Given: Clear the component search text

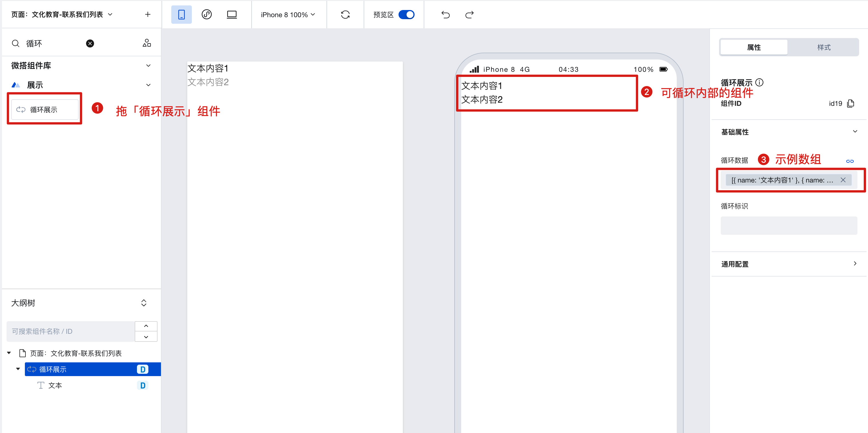Looking at the screenshot, I should click(x=90, y=43).
